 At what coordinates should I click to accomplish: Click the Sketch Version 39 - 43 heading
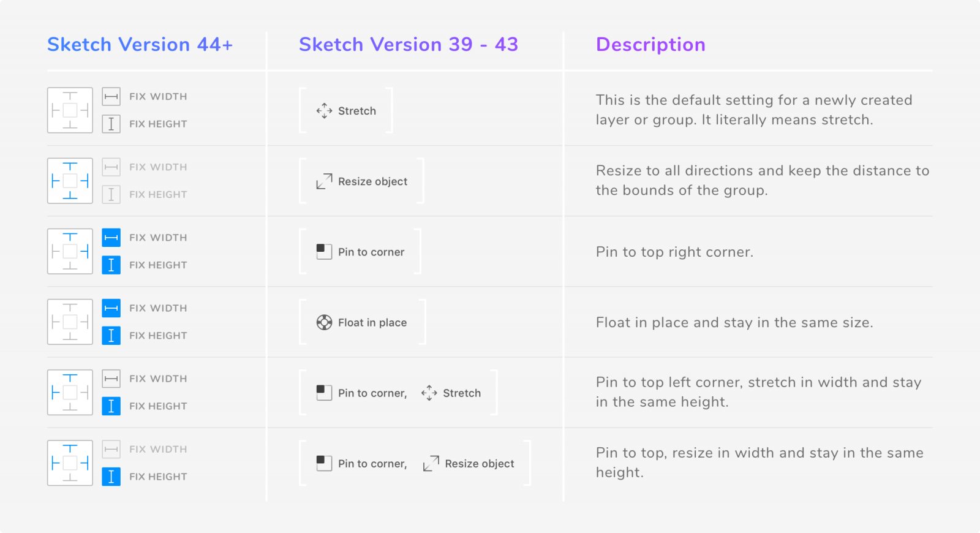pos(408,45)
